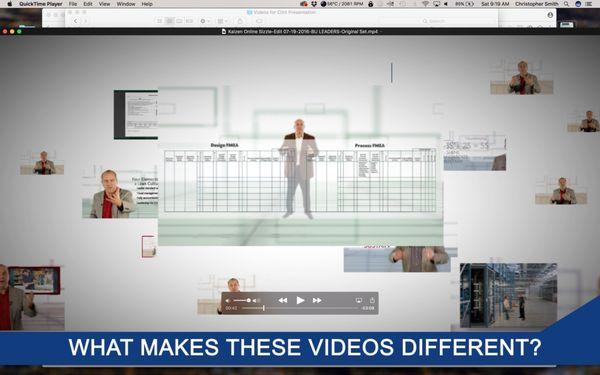Open Notification Center list icon
The image size is (600, 375).
click(x=590, y=4)
